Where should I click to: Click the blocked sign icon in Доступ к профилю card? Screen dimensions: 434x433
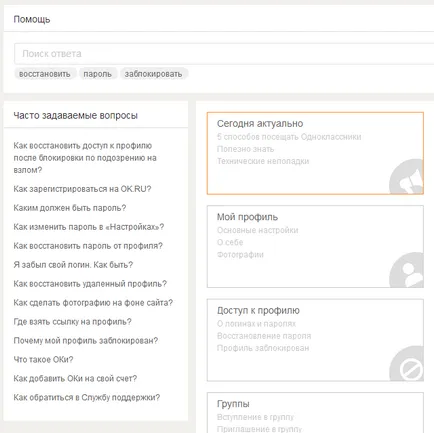(407, 364)
